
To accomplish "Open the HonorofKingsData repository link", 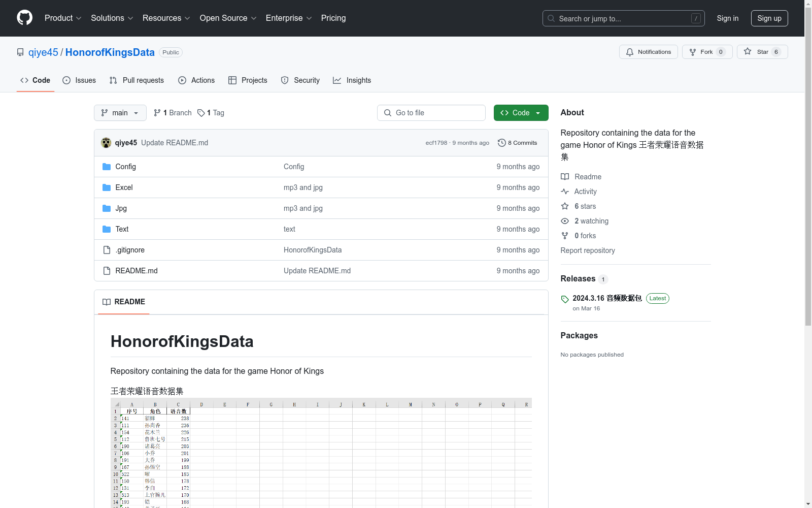I will pyautogui.click(x=110, y=52).
